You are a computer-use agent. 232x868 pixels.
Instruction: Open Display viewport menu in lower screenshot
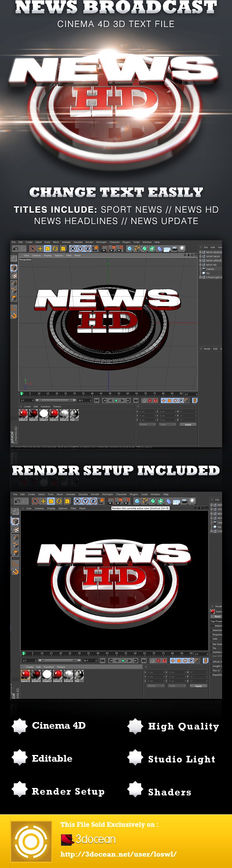pyautogui.click(x=51, y=508)
